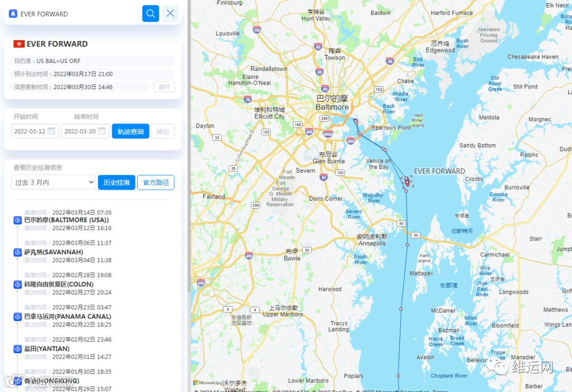
Task: Click the ship icon in search box
Action: tap(13, 14)
